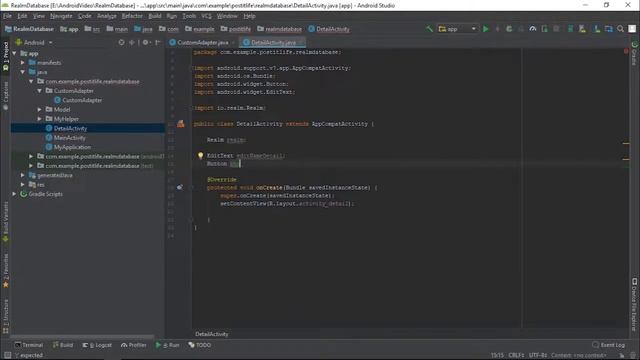This screenshot has width=640, height=360.
Task: Toggle the Device File Explorer panel
Action: pos(634,304)
